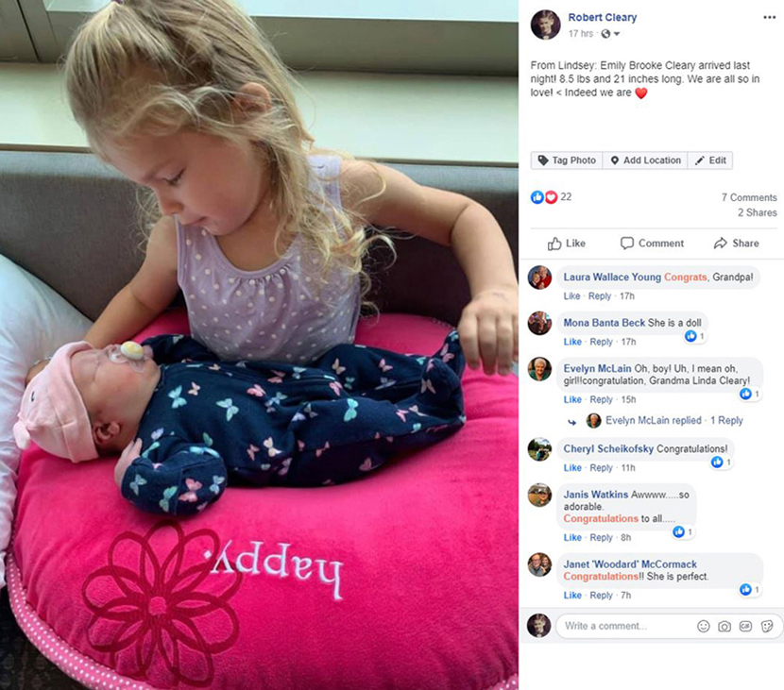Post a GIF using GIF icon
Viewport: 784px width, 690px height.
click(745, 626)
